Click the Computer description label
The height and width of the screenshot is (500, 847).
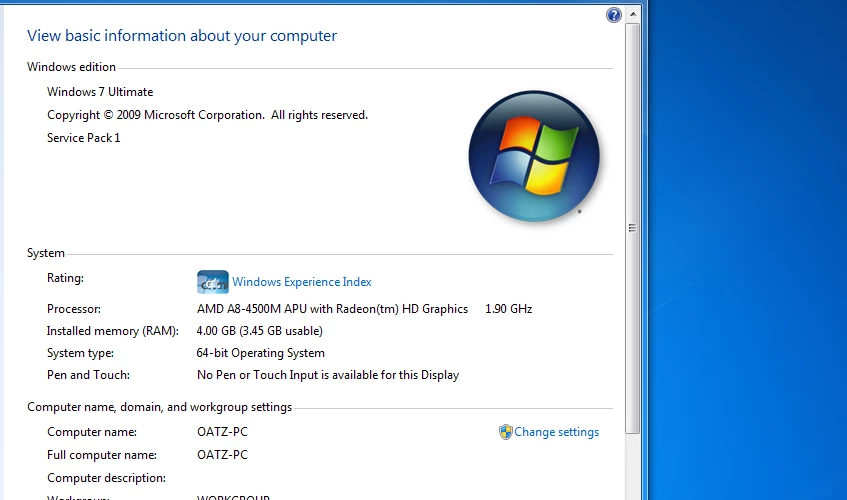(x=106, y=478)
